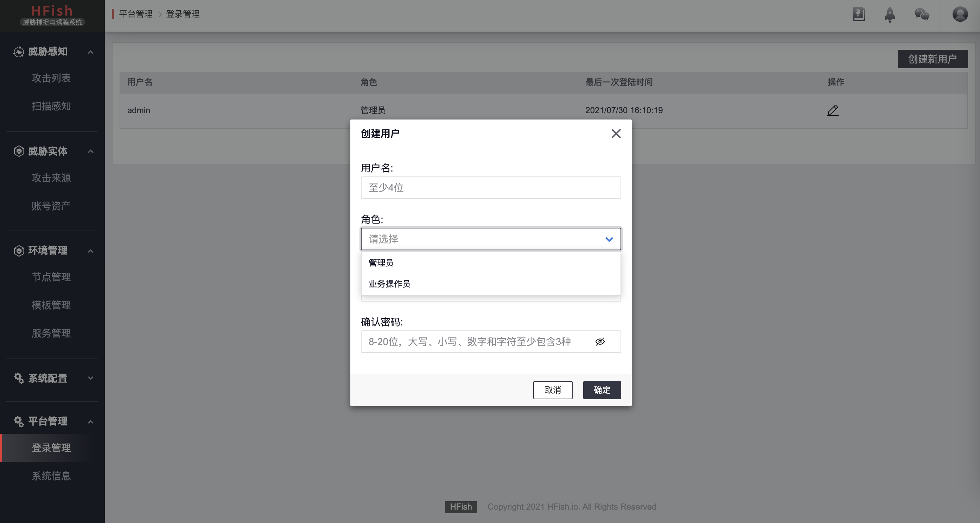Expand the 系统配置 sidebar section
Image resolution: width=980 pixels, height=523 pixels.
90,378
